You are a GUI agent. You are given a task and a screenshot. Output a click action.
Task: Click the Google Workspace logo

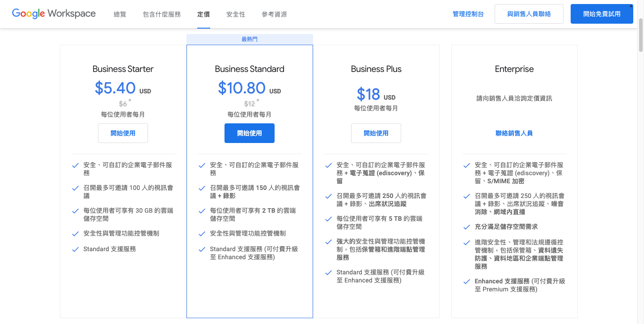(54, 14)
